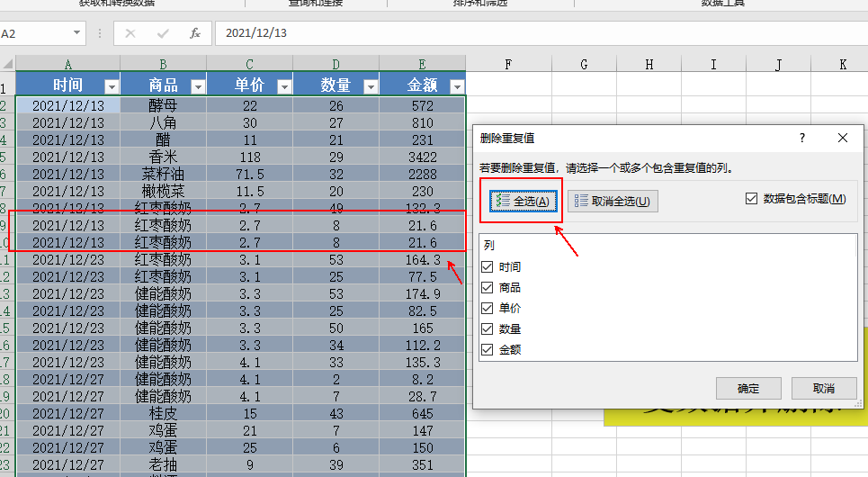The width and height of the screenshot is (868, 477).
Task: Click the 全选(A) select all button
Action: (x=523, y=201)
